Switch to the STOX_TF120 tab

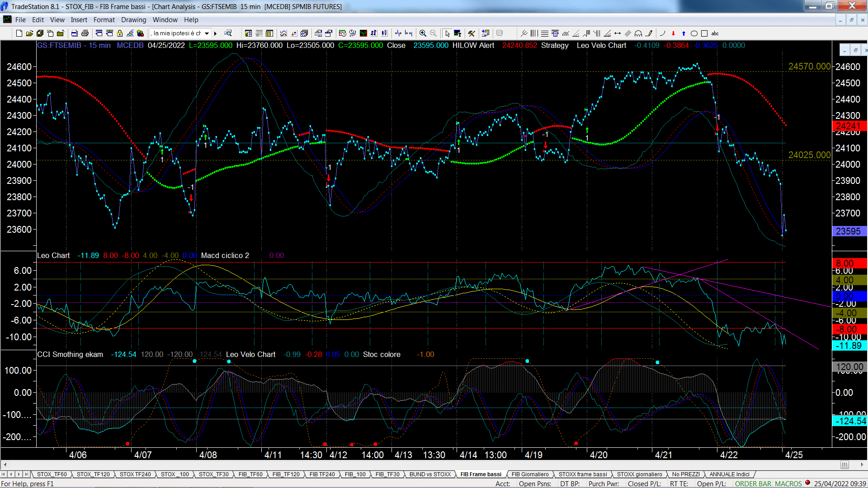[x=93, y=474]
